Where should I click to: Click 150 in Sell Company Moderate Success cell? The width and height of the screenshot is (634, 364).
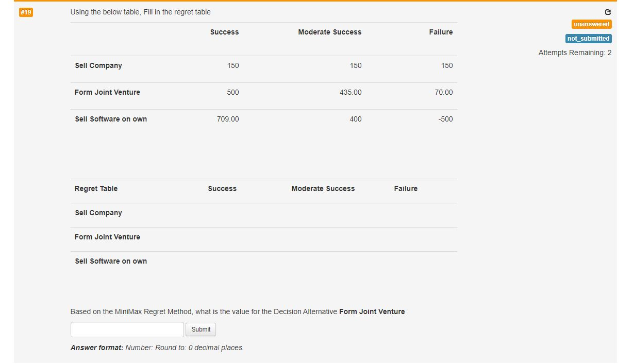(356, 65)
